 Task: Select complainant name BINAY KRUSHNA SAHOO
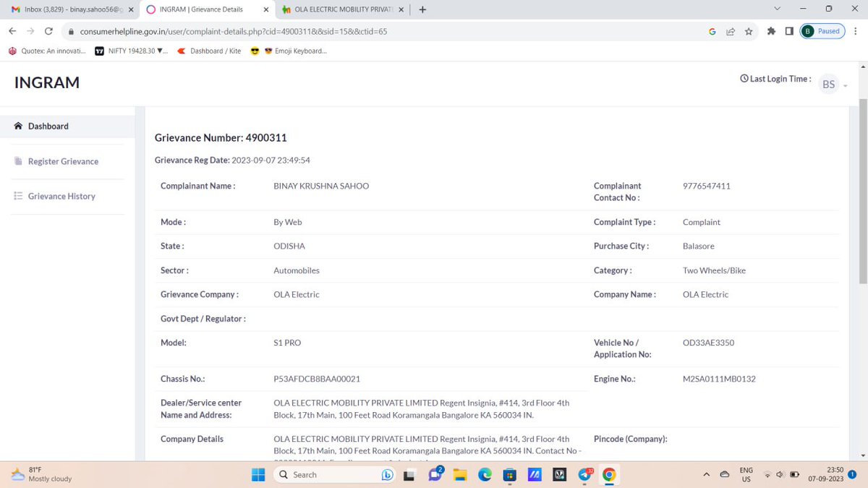pos(321,186)
